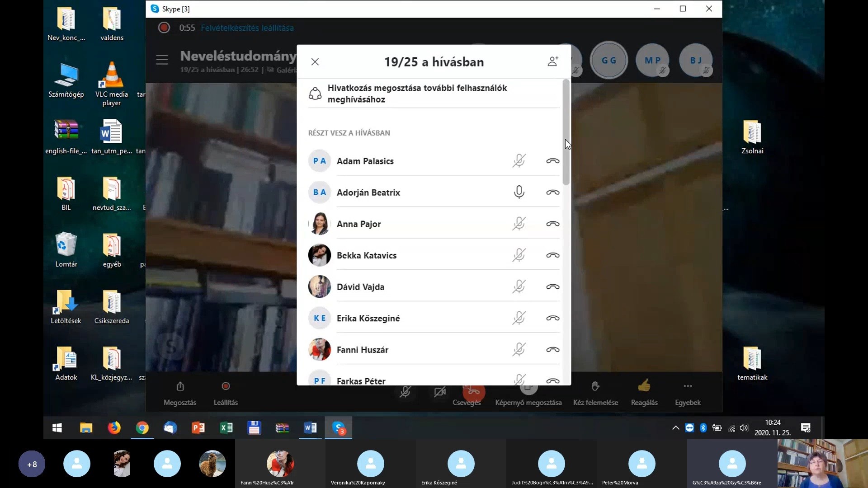868x488 pixels.
Task: Raise hand with Kéz felemelése
Action: pyautogui.click(x=595, y=387)
